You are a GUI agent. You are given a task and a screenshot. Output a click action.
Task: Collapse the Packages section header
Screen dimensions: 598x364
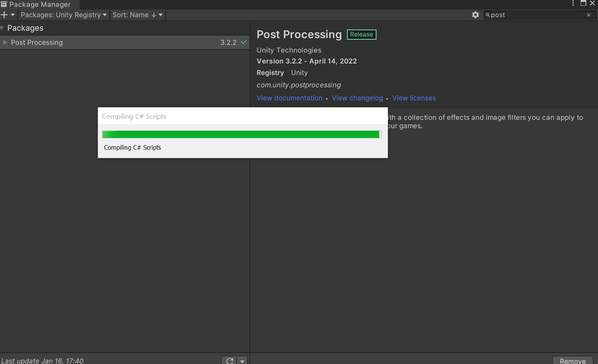tap(2, 28)
